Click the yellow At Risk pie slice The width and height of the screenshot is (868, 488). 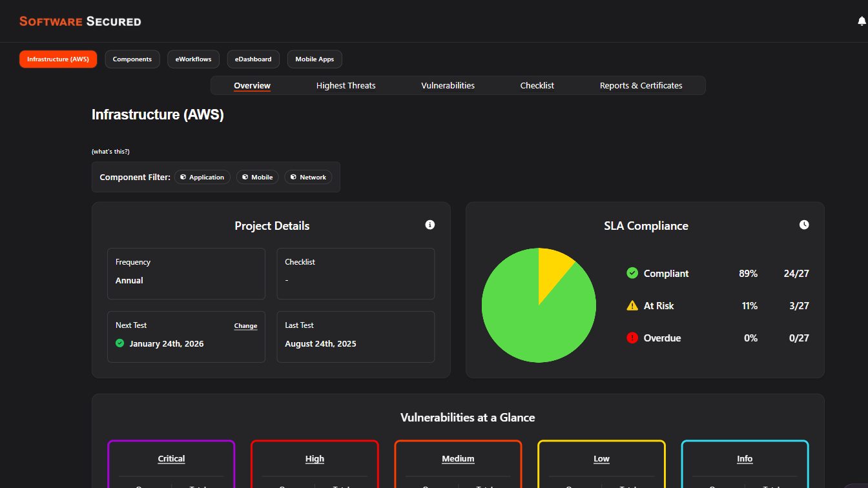pos(552,268)
